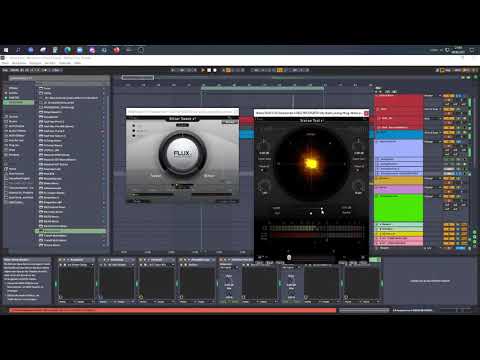480x360 pixels.
Task: Click the Bitter label in Bittersweet plugin
Action: [x=209, y=175]
